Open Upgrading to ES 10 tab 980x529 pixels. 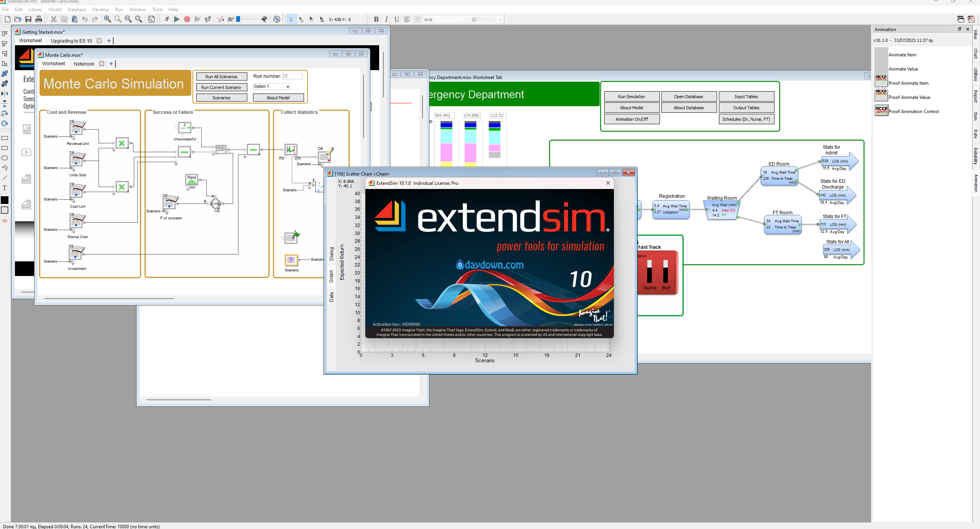pyautogui.click(x=71, y=41)
